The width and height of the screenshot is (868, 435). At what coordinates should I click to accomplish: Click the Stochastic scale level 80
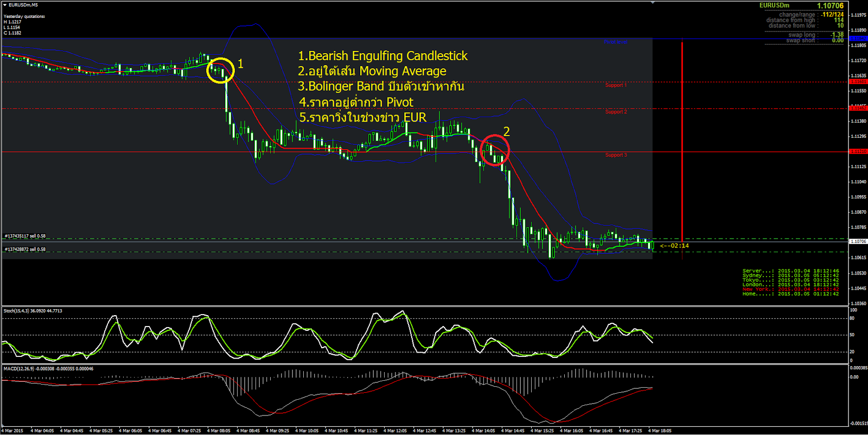852,318
